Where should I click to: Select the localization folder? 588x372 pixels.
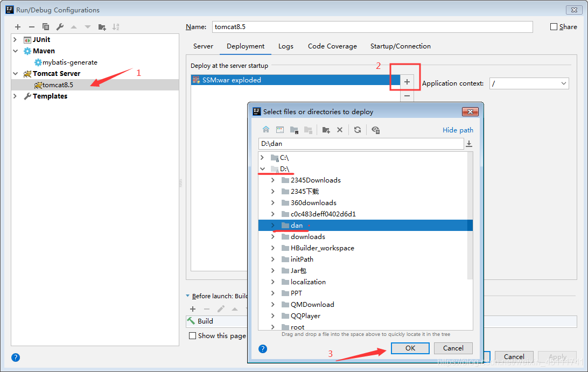pyautogui.click(x=308, y=282)
